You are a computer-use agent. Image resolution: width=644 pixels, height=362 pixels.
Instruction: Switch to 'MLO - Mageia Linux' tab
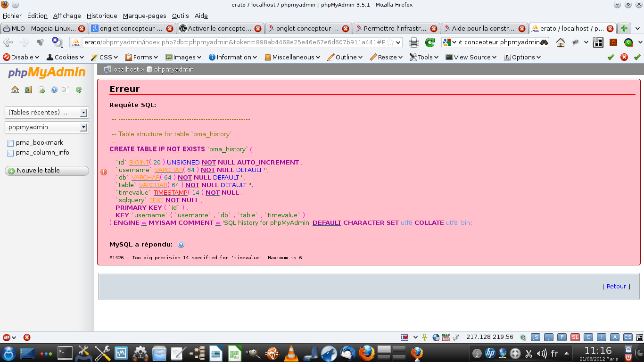pos(44,28)
